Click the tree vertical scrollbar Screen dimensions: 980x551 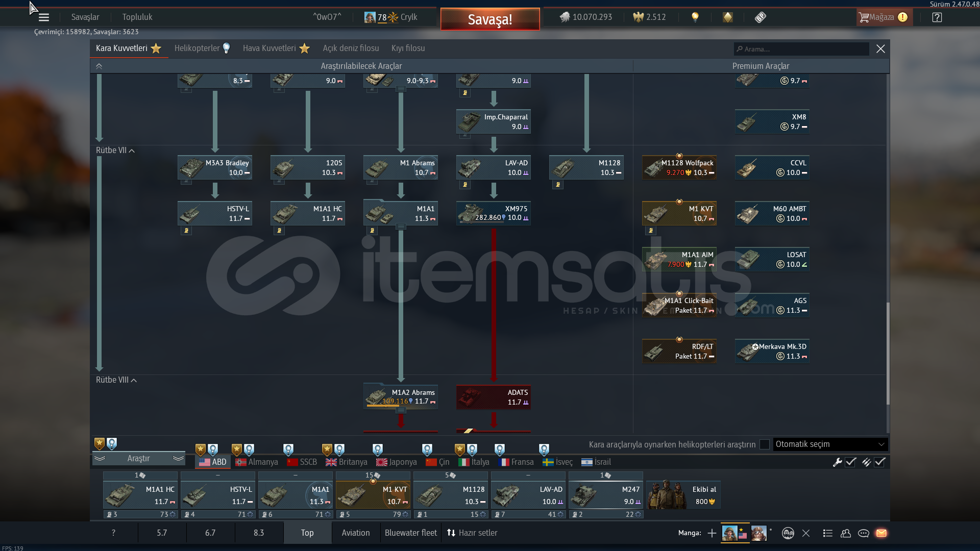click(888, 354)
